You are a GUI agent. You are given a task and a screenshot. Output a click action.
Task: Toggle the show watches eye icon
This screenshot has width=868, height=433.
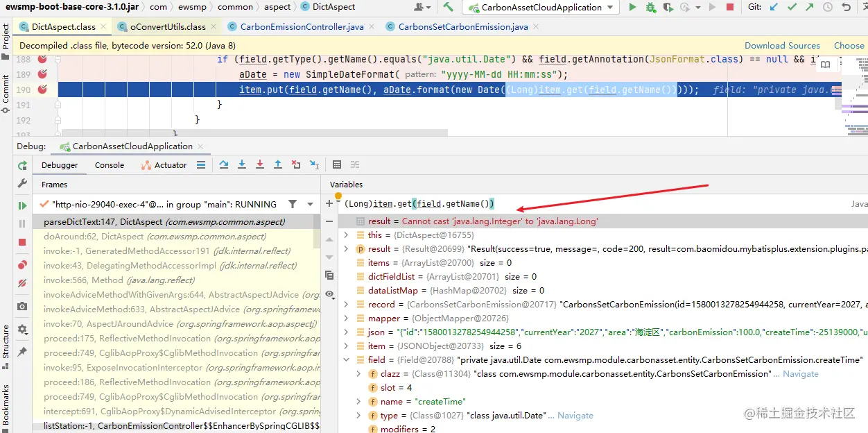pyautogui.click(x=329, y=294)
